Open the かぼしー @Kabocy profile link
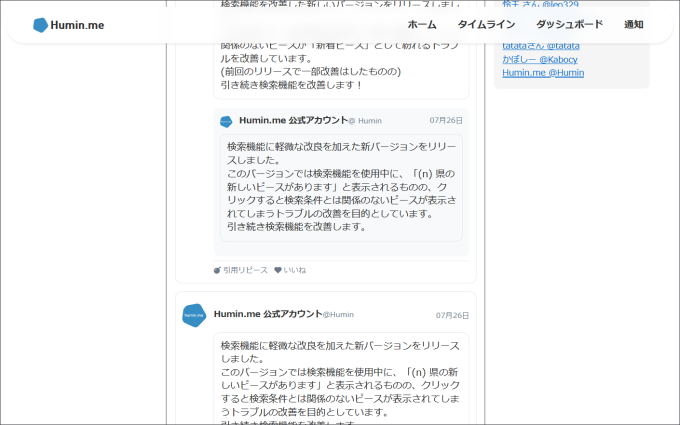Image resolution: width=680 pixels, height=425 pixels. (x=540, y=59)
